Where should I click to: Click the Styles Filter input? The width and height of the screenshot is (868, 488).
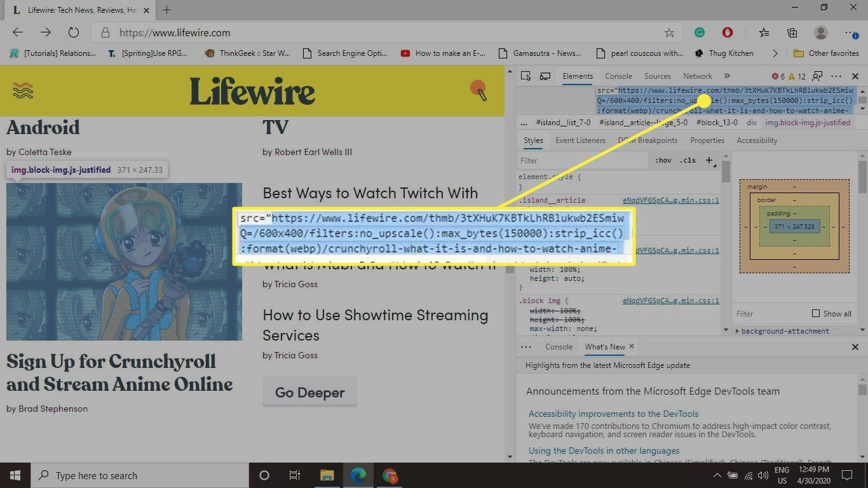click(x=583, y=161)
